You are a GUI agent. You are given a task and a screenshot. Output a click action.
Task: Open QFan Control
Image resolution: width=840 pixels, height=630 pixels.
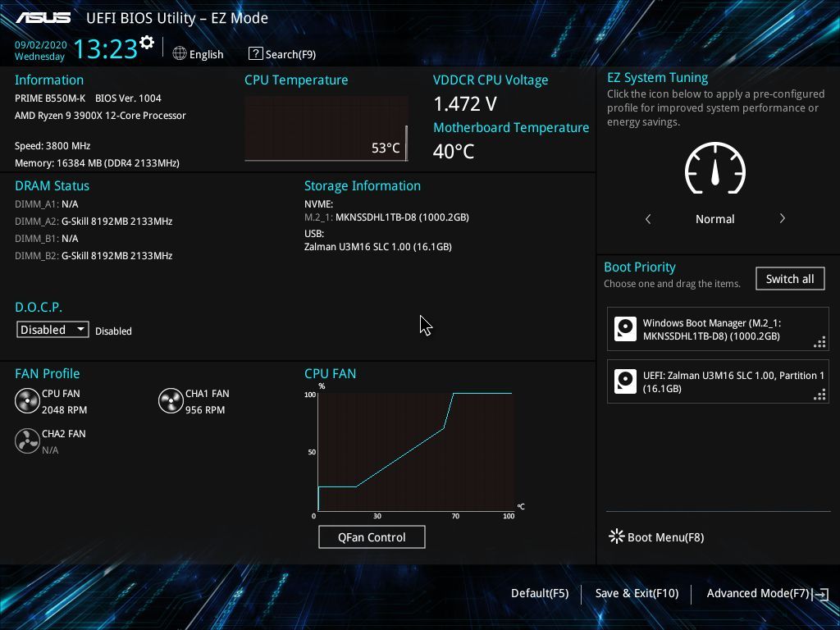tap(372, 537)
